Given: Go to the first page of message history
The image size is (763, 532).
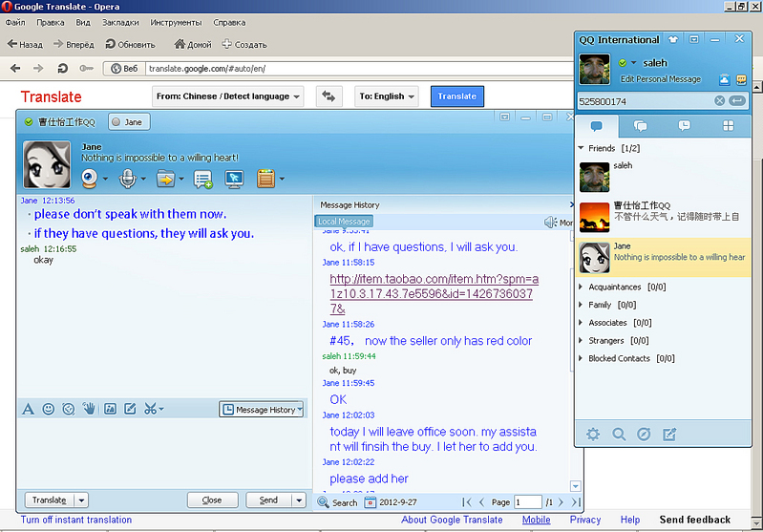Looking at the screenshot, I should (x=467, y=501).
